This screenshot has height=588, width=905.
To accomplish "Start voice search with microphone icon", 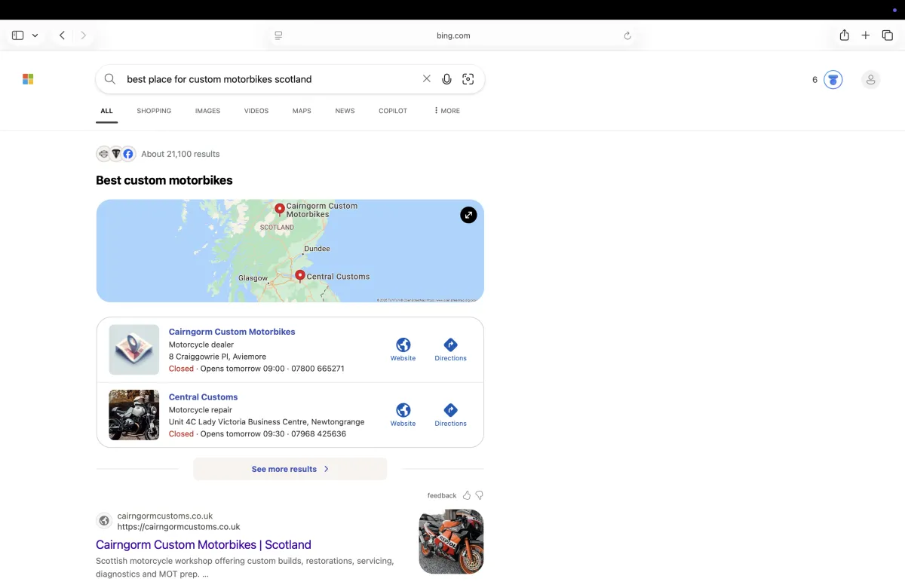I will coord(447,79).
